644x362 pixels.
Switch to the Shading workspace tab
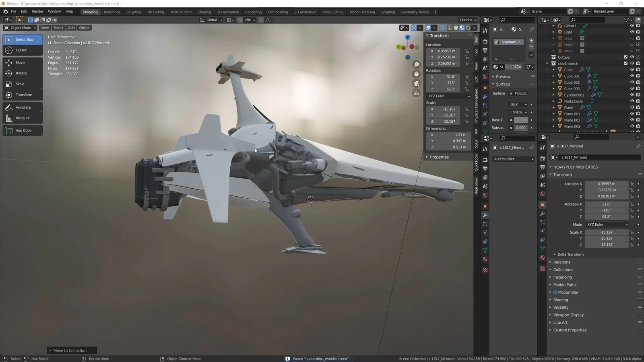pos(204,12)
